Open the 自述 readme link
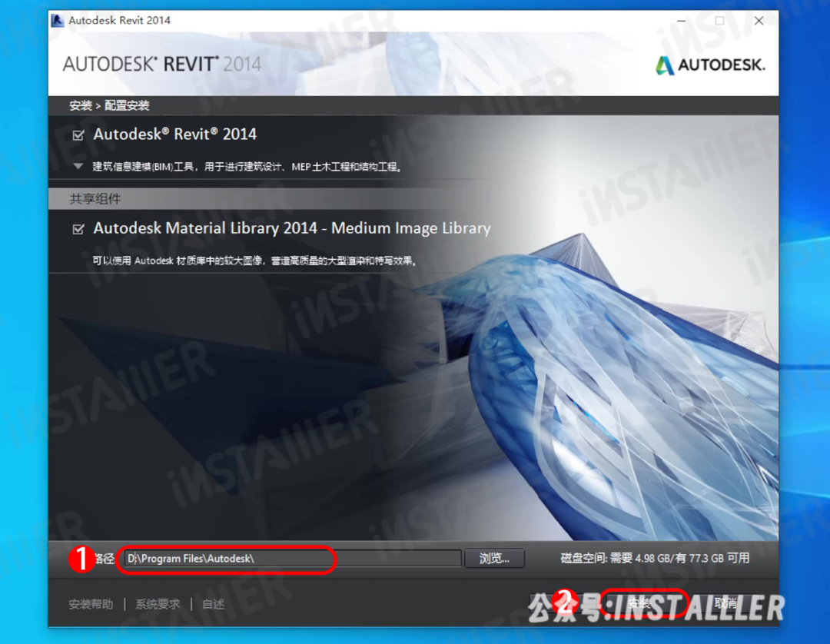This screenshot has height=644, width=830. tap(214, 604)
